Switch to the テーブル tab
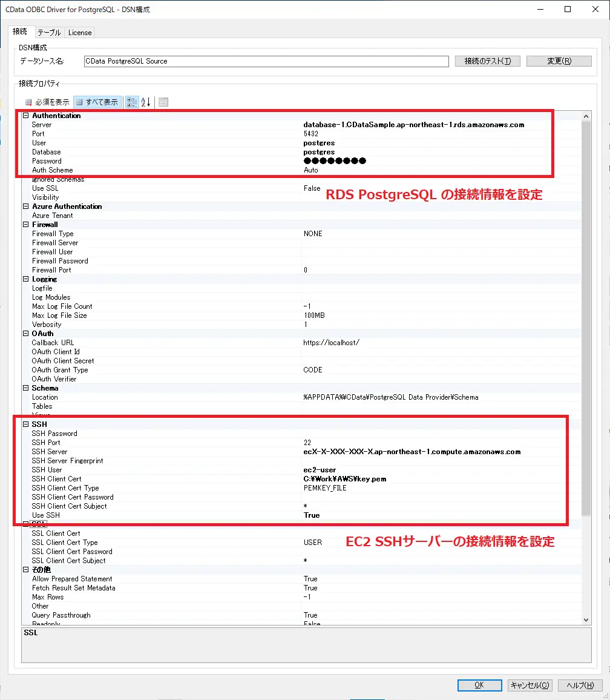Screen dimensions: 610x700 click(48, 33)
